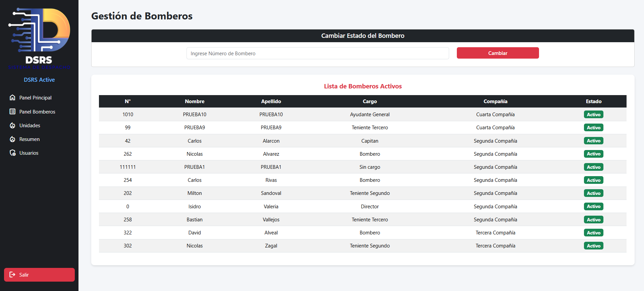Viewport: 644px width, 291px height.
Task: Select the Compañía column header
Action: 495,101
